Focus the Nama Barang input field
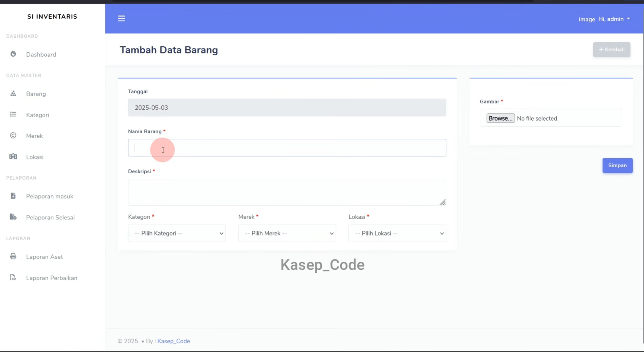Image resolution: width=644 pixels, height=352 pixels. click(287, 148)
